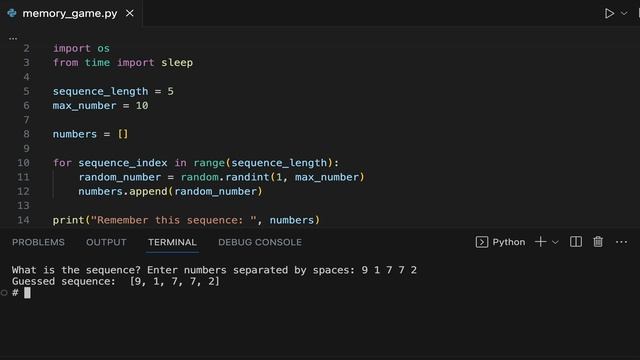Viewport: 640px width, 360px height.
Task: Kill the terminal with trash icon
Action: pyautogui.click(x=598, y=242)
